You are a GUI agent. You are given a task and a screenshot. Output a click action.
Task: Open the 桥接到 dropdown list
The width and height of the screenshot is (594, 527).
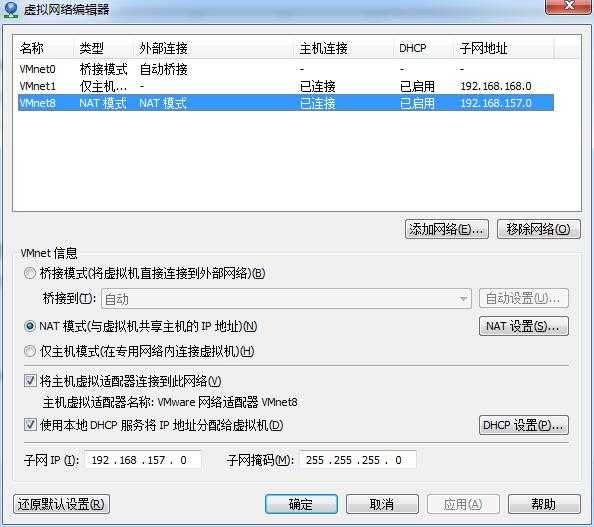point(286,299)
